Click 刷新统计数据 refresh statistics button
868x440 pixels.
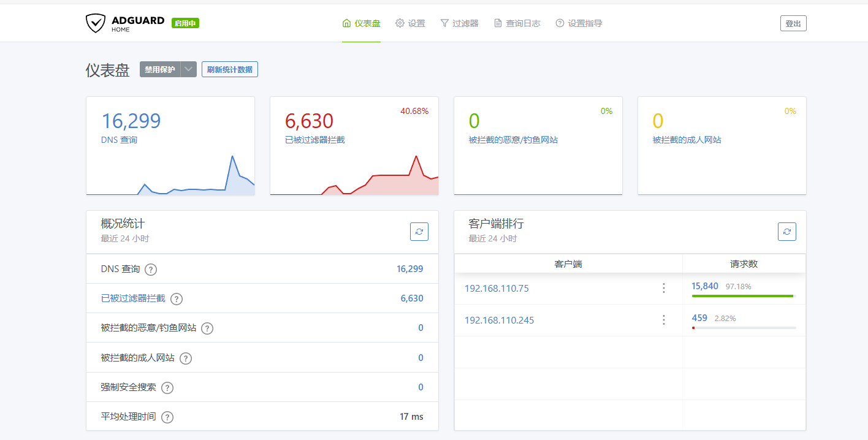coord(230,69)
